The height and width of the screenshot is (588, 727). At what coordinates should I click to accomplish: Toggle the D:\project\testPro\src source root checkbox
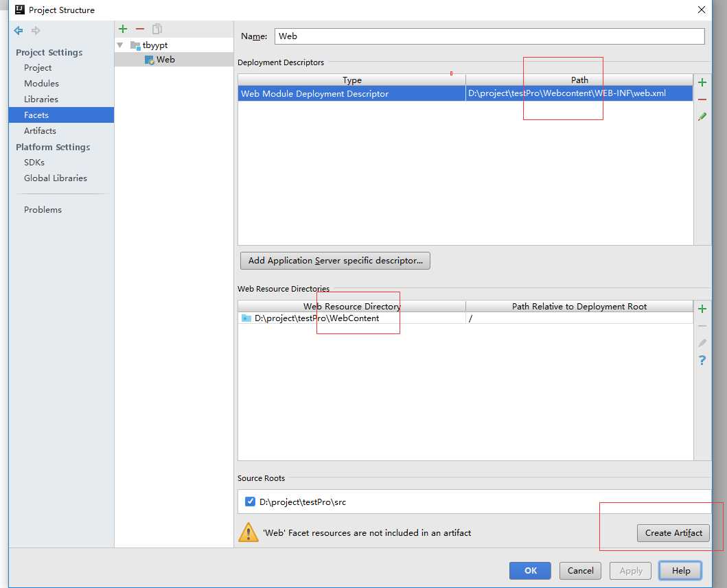tap(250, 502)
